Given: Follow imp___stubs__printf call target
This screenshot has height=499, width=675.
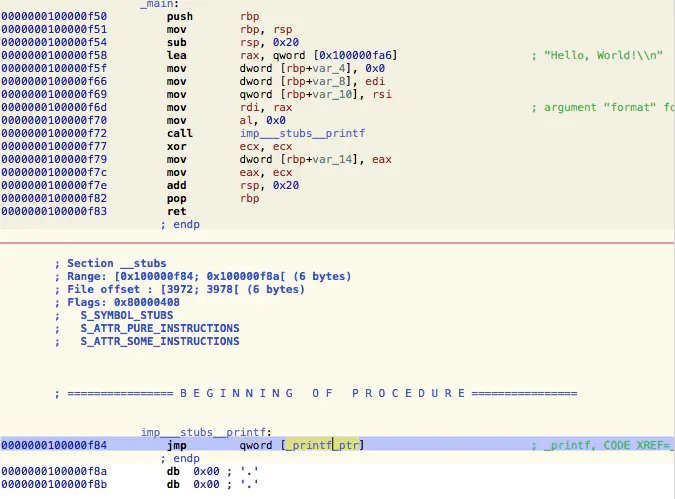Looking at the screenshot, I should (x=302, y=133).
